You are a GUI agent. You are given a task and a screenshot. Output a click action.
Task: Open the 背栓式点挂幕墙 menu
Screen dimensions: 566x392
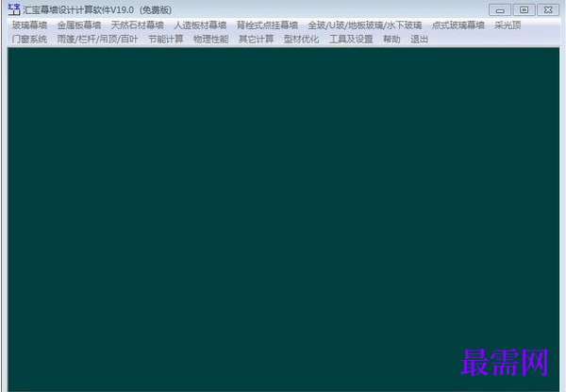pyautogui.click(x=267, y=25)
